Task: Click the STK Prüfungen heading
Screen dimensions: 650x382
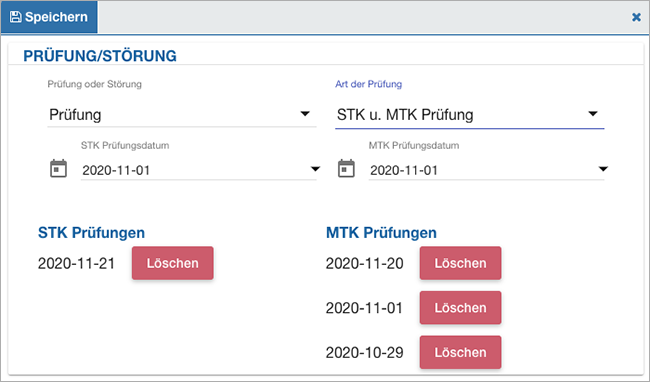Action: coord(92,233)
